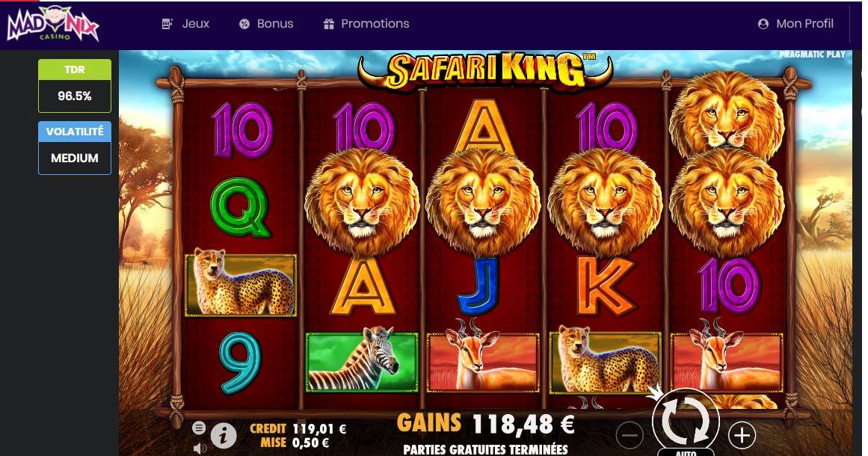Screen dimensions: 868x456
Task: Click the Volatilité MEDIUM badge
Action: 75,148
